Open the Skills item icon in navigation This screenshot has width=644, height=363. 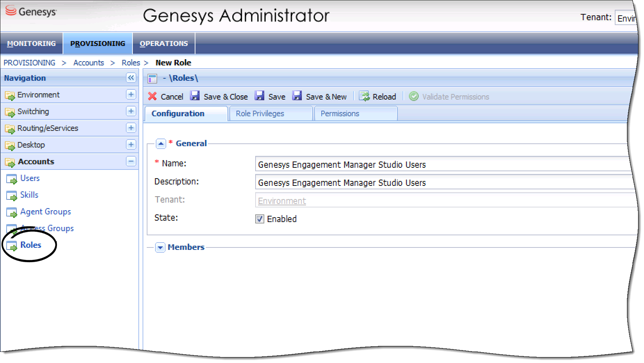point(11,196)
